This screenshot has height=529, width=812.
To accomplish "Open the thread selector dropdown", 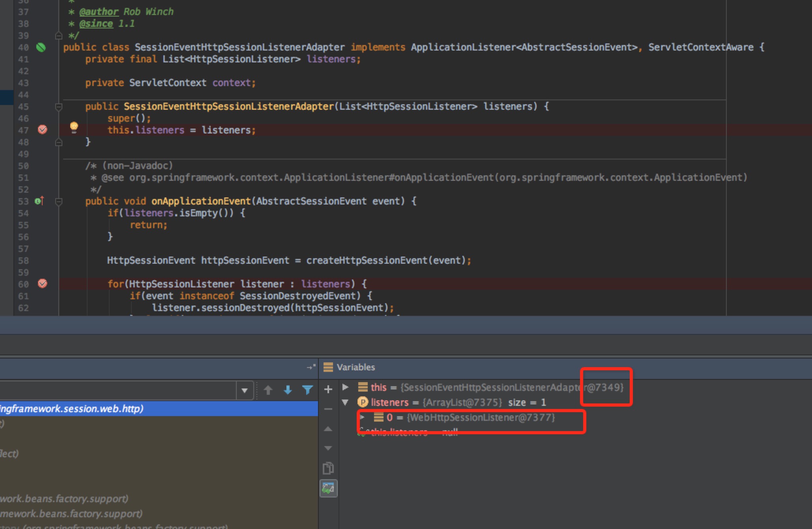I will click(245, 390).
